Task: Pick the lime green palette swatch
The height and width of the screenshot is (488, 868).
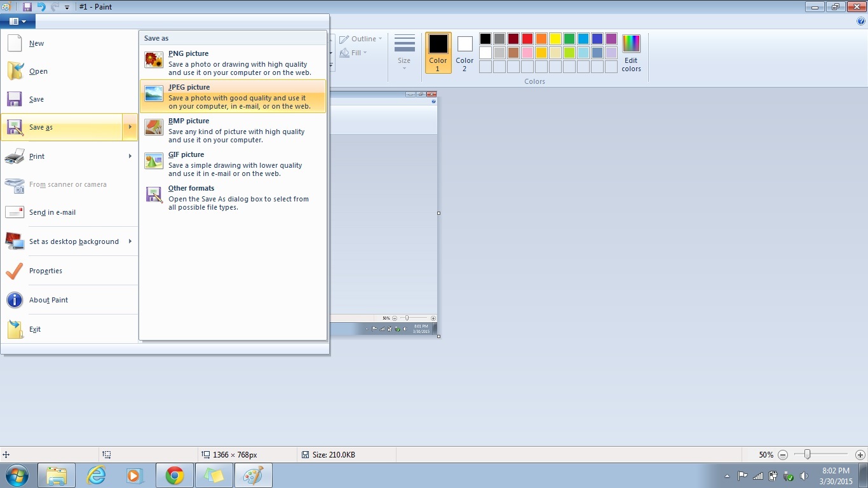Action: tap(569, 53)
